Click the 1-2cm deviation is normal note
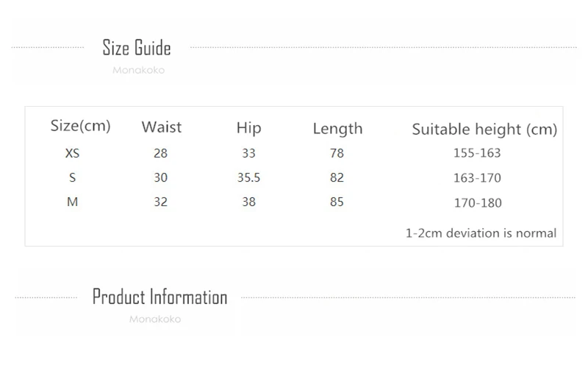The image size is (588, 368). (481, 233)
